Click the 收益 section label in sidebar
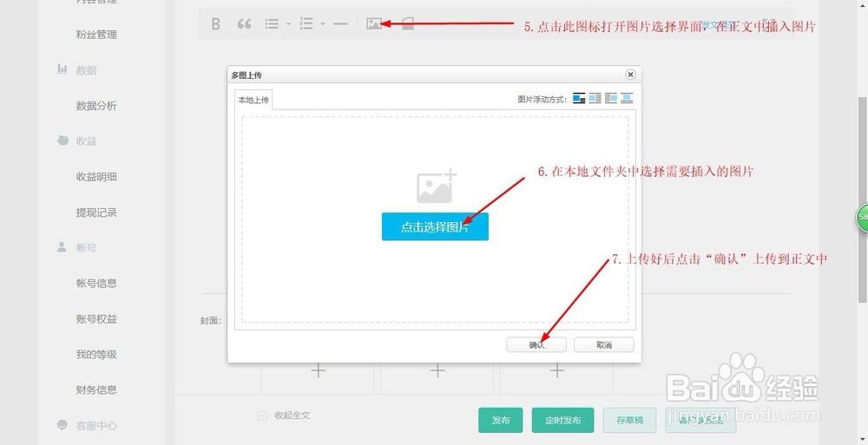 coord(86,141)
